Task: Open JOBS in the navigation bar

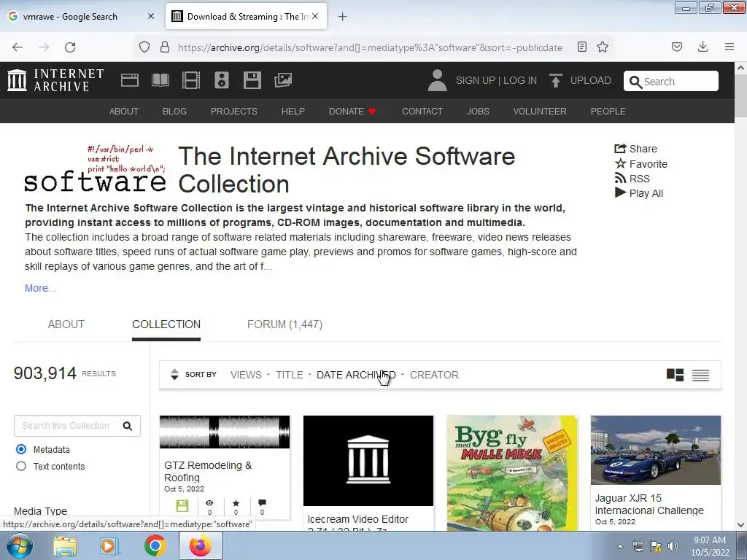Action: [478, 112]
